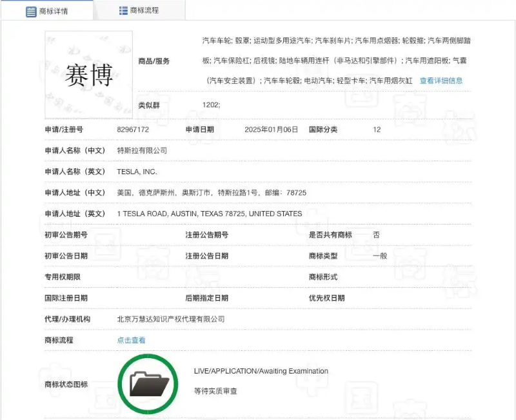Select English applicant name TESLA, INC.
This screenshot has width=516, height=420.
[137, 172]
